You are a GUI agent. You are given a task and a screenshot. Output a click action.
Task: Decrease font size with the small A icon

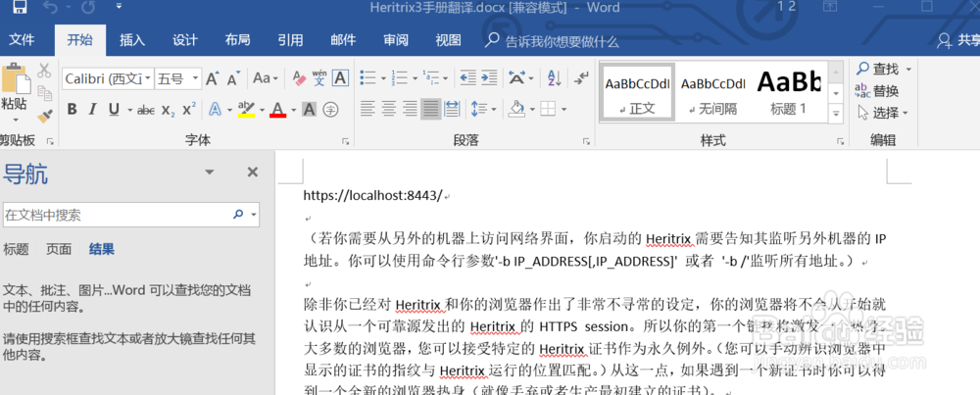pos(233,78)
